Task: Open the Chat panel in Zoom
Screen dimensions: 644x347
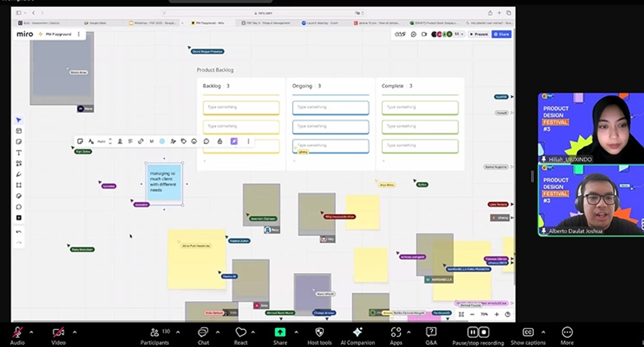Action: [203, 335]
